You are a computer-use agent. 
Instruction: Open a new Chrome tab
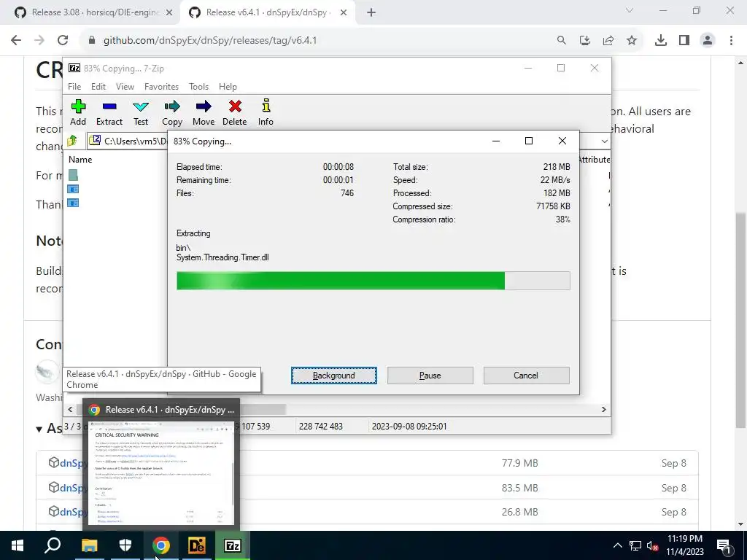pyautogui.click(x=371, y=13)
